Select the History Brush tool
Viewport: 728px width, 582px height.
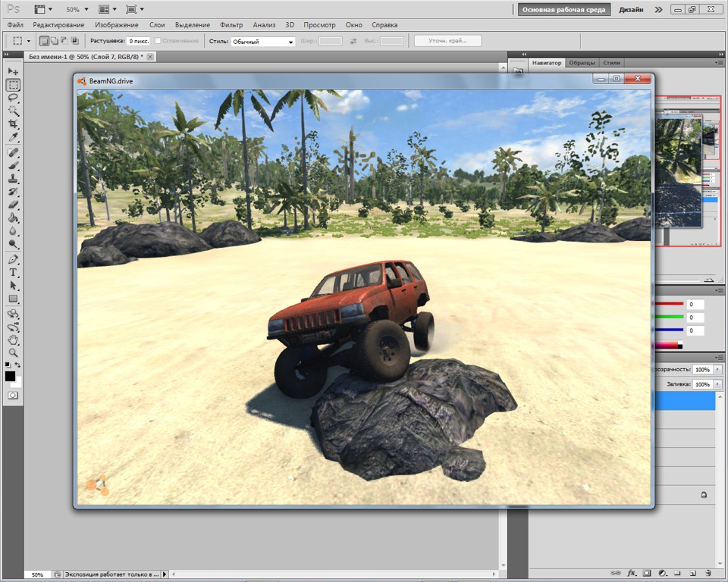click(13, 191)
